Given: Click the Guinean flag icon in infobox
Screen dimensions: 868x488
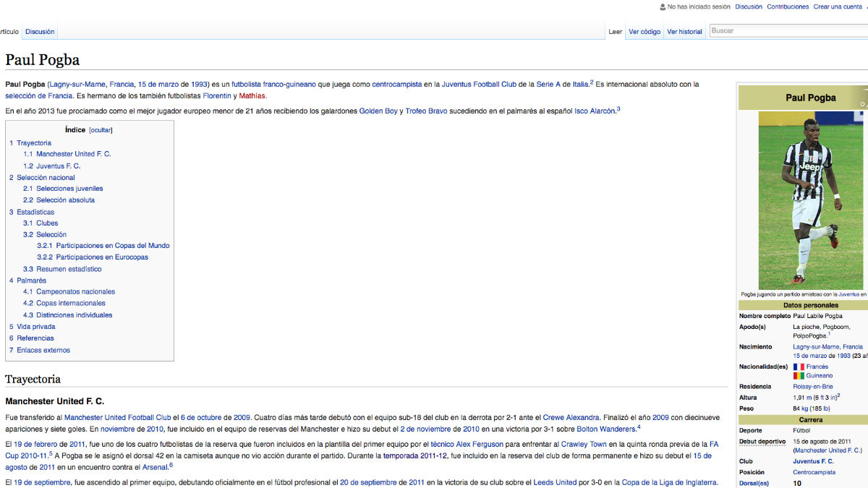Looking at the screenshot, I should click(x=799, y=375).
